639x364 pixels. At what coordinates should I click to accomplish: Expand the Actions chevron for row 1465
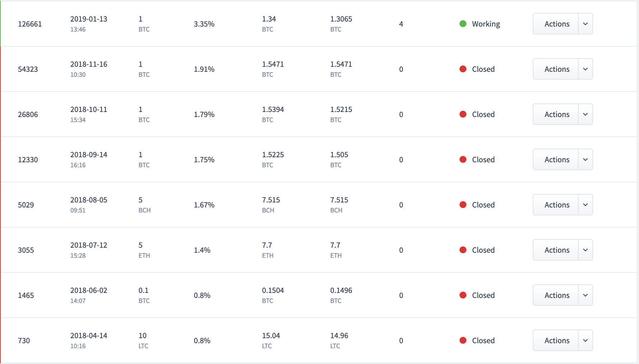click(586, 295)
